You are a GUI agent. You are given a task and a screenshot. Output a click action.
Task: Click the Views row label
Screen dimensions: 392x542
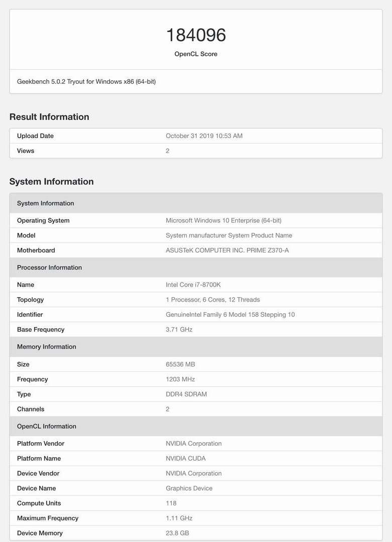[26, 151]
